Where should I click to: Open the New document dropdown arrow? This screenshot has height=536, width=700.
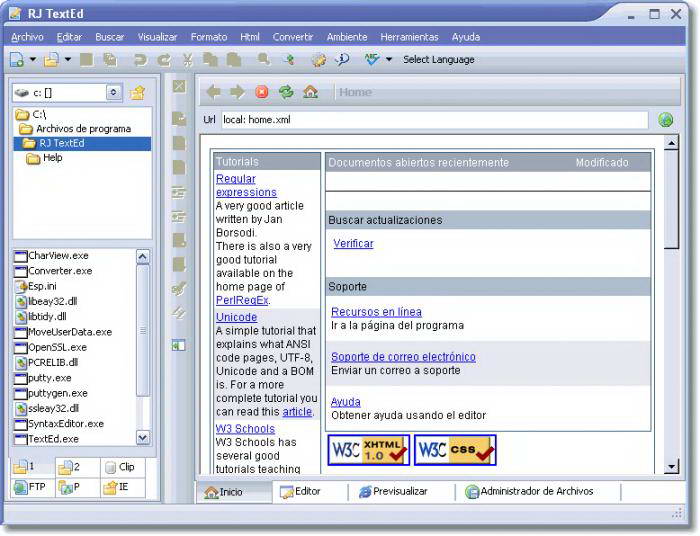click(x=33, y=59)
